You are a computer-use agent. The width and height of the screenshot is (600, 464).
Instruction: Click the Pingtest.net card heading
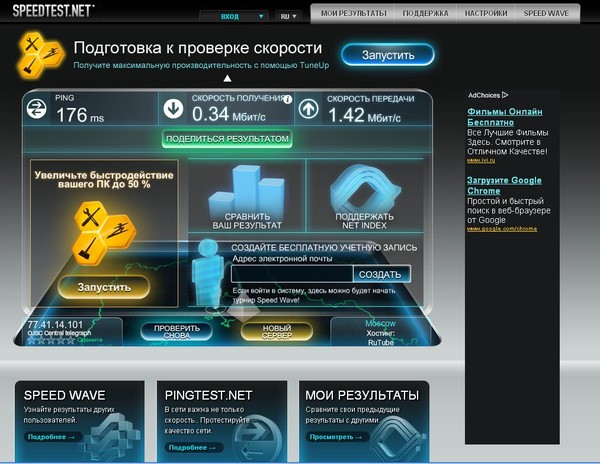(x=208, y=395)
